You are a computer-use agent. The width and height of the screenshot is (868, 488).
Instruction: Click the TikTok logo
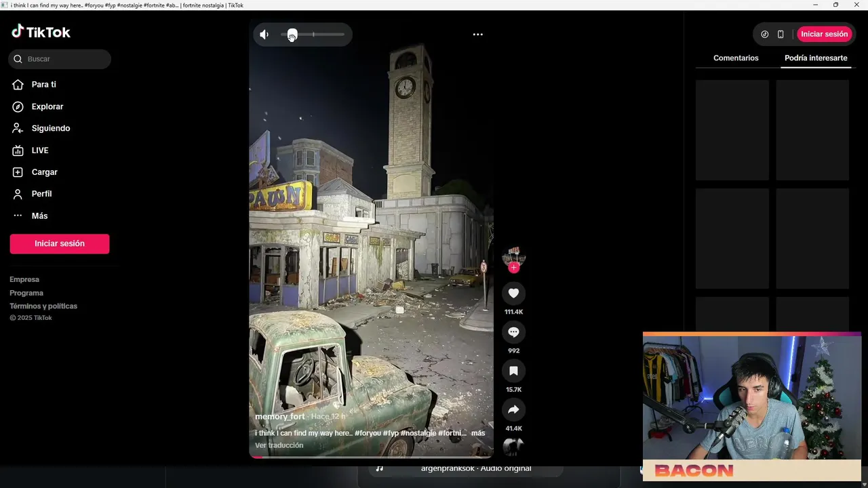tap(41, 32)
